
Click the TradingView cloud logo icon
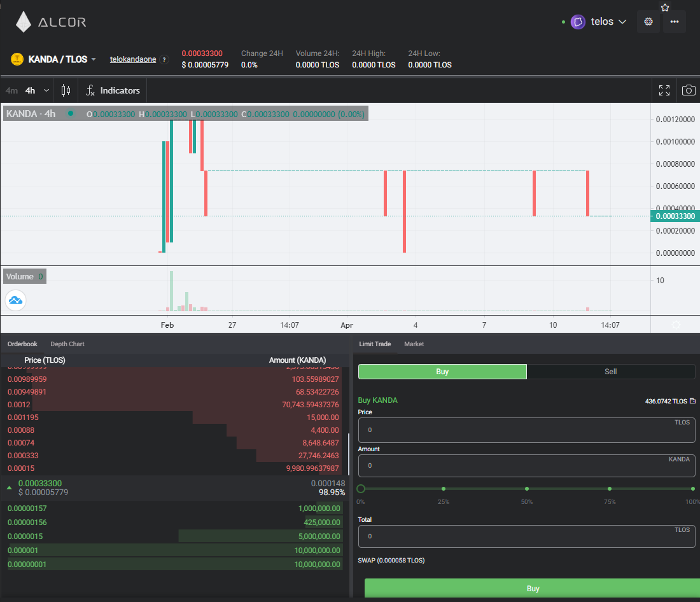[x=16, y=300]
